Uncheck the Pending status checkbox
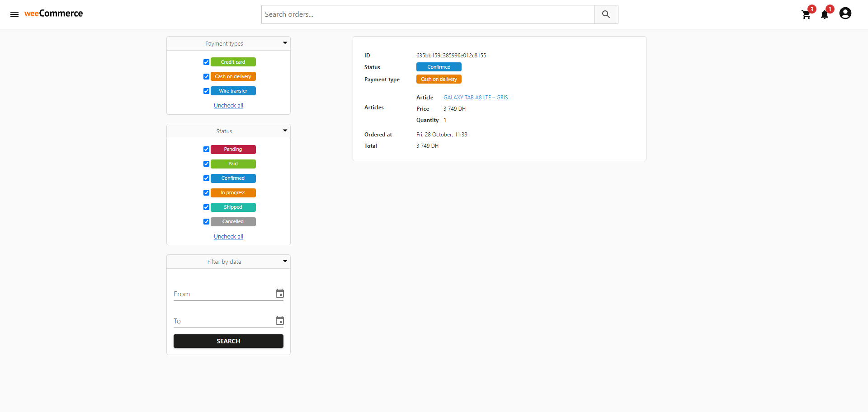The image size is (868, 412). tap(206, 150)
